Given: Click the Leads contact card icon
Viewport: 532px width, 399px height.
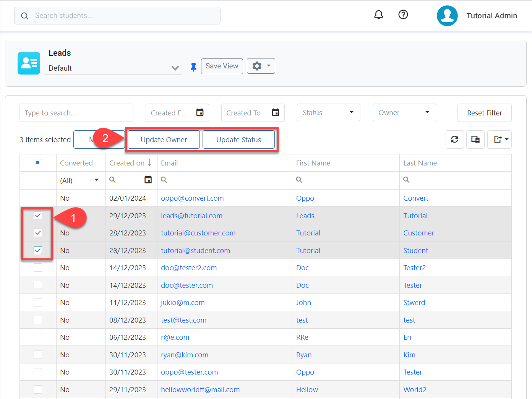Looking at the screenshot, I should (29, 63).
